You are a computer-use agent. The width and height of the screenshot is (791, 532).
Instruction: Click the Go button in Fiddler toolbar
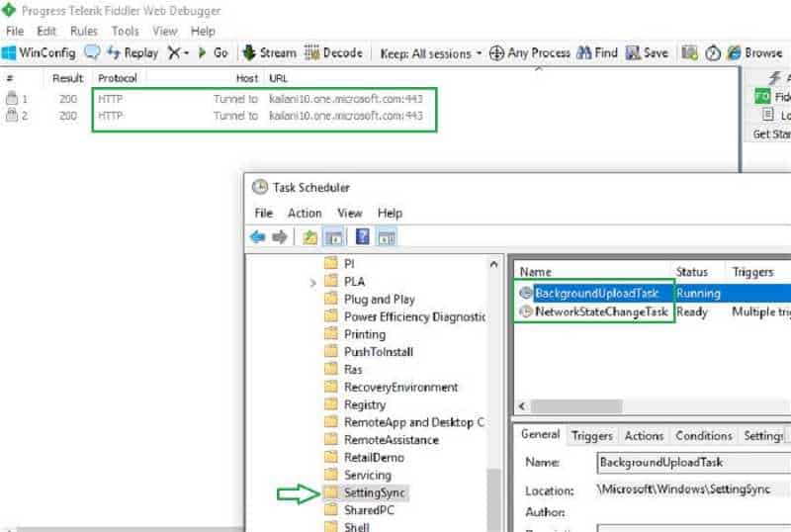click(x=214, y=52)
